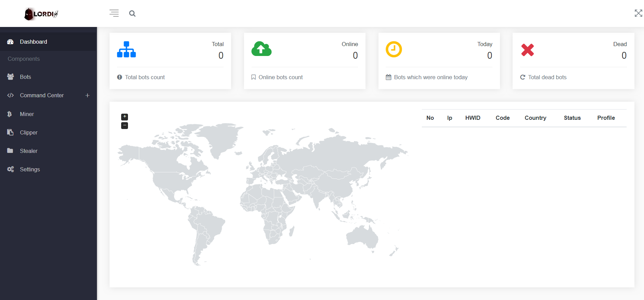The image size is (644, 300).
Task: Click the info icon beside Total bots count
Action: (119, 77)
